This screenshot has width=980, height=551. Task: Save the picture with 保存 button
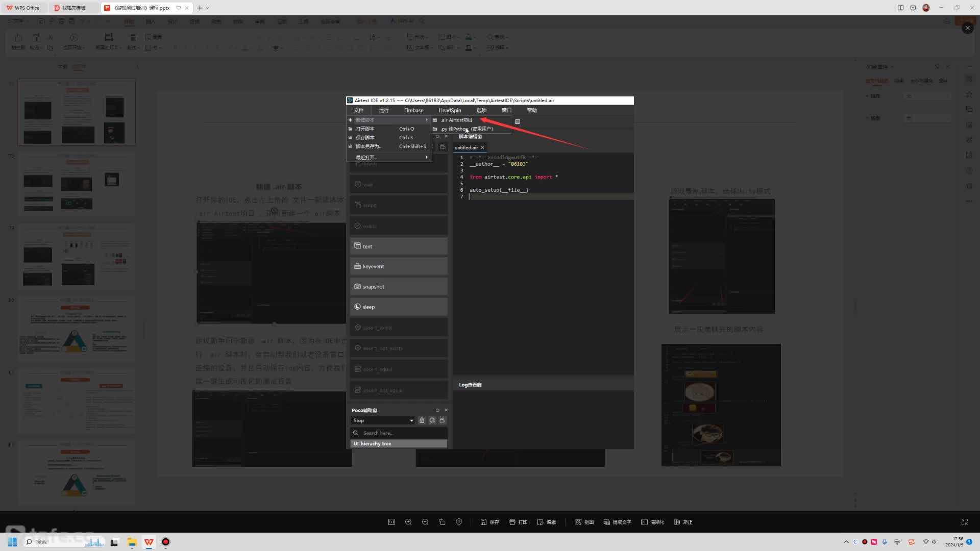[x=489, y=522]
